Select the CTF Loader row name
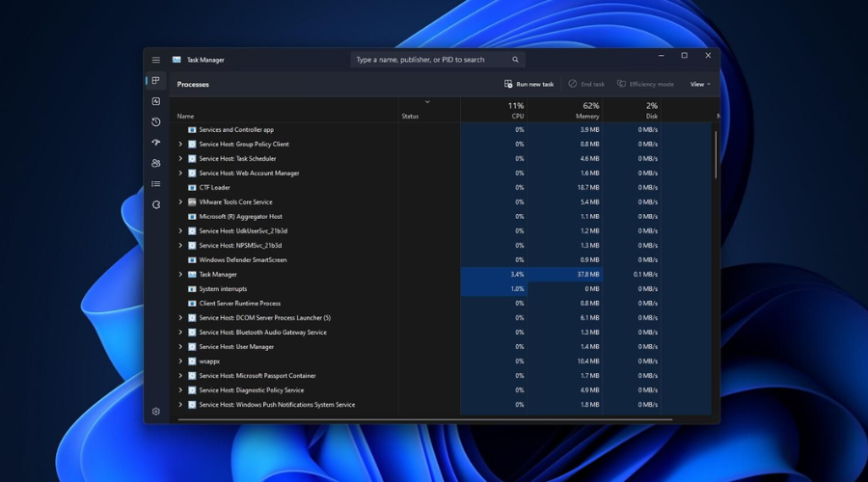The height and width of the screenshot is (482, 868). pyautogui.click(x=214, y=188)
